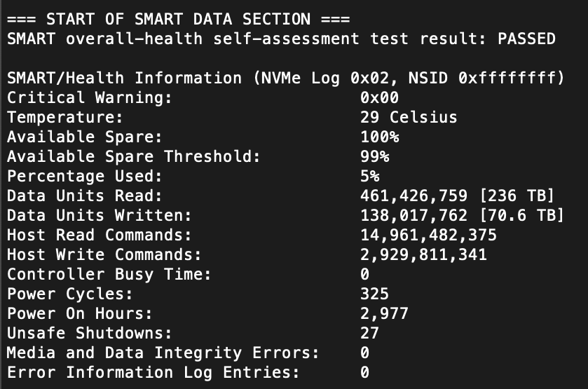The height and width of the screenshot is (389, 588).
Task: Click the Available Spare Threshold 99% value
Action: pos(374,156)
